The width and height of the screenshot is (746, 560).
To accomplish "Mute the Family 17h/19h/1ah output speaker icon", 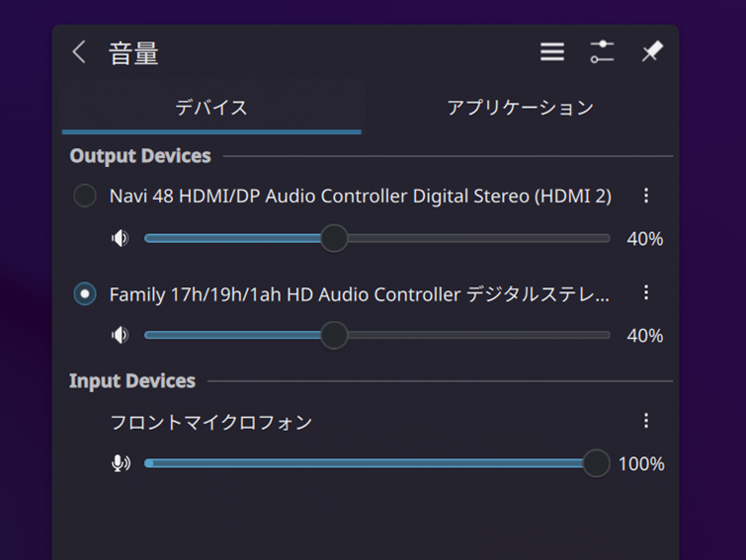I will 121,335.
